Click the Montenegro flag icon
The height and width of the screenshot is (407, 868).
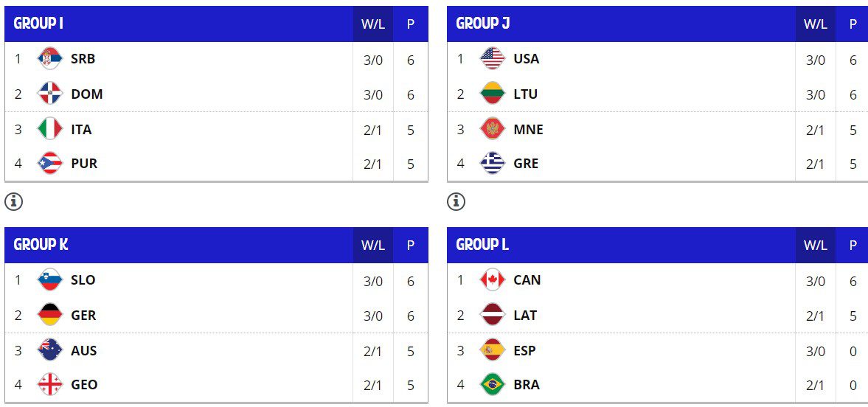pos(493,129)
